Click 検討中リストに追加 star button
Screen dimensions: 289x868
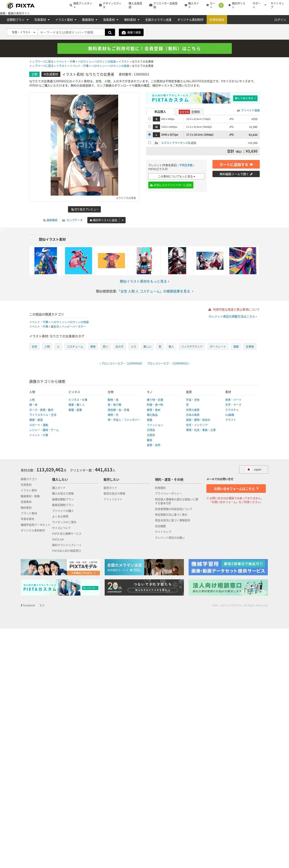[x=103, y=220]
